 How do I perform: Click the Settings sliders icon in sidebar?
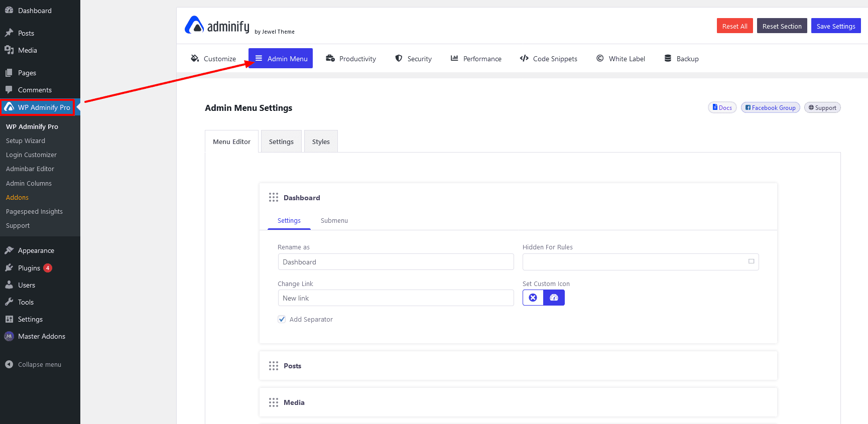coord(9,319)
